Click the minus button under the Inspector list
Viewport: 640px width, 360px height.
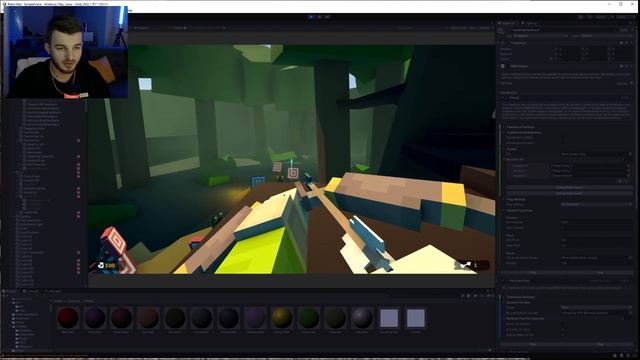click(627, 181)
